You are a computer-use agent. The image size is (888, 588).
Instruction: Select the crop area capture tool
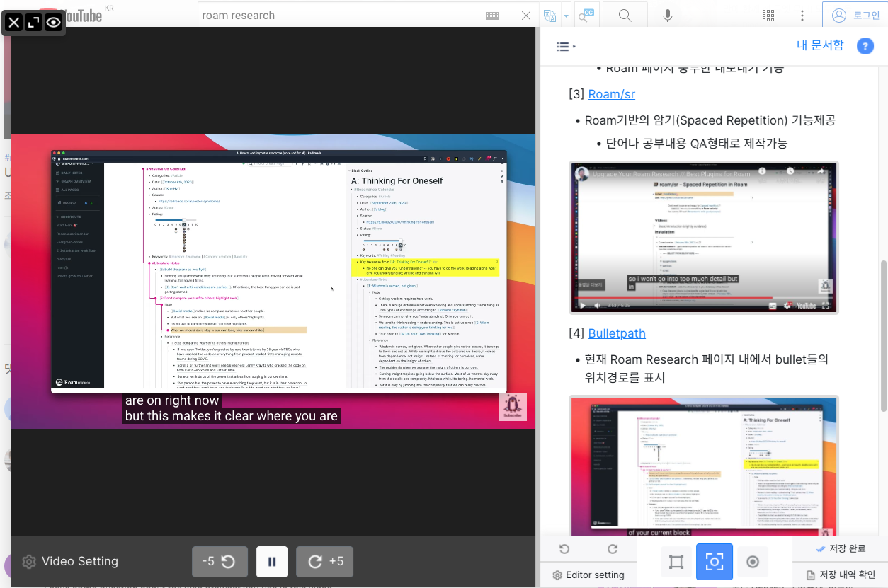point(676,562)
